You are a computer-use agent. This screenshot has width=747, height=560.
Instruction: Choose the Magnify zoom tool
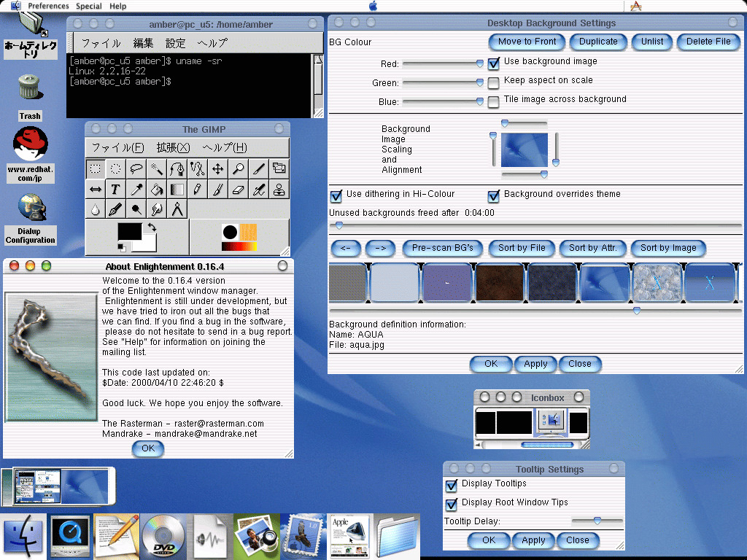[239, 168]
